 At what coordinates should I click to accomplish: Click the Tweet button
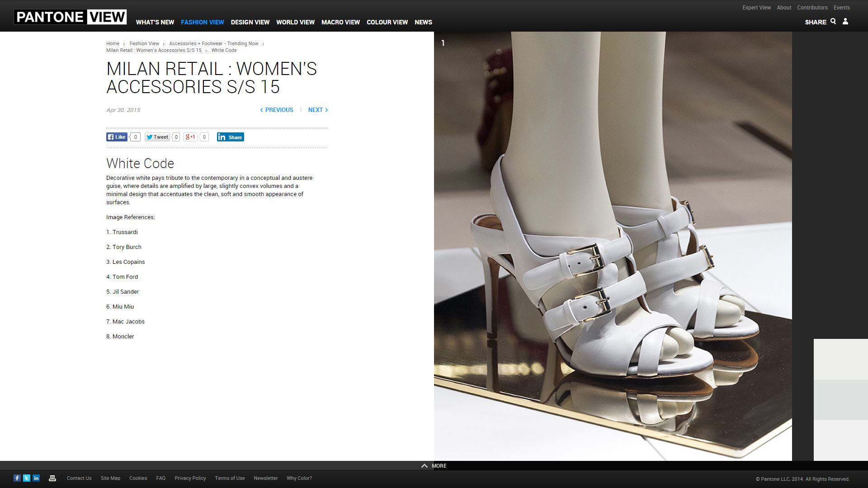coord(157,137)
